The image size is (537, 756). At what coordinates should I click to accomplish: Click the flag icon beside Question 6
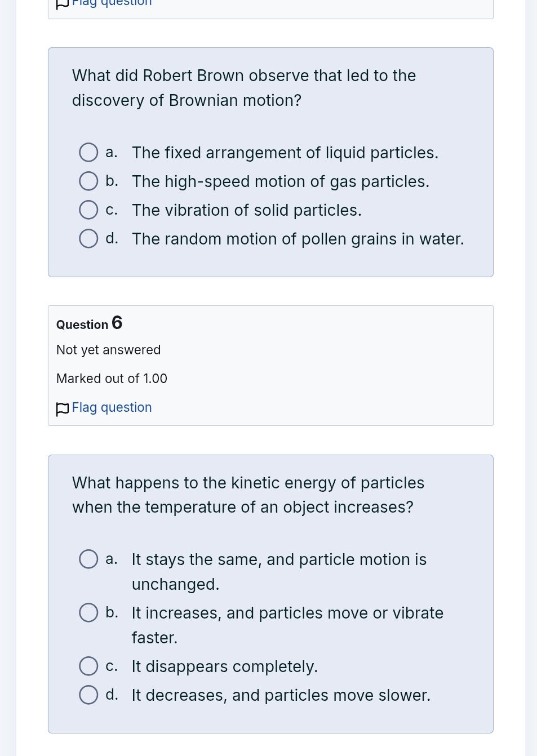(x=63, y=408)
